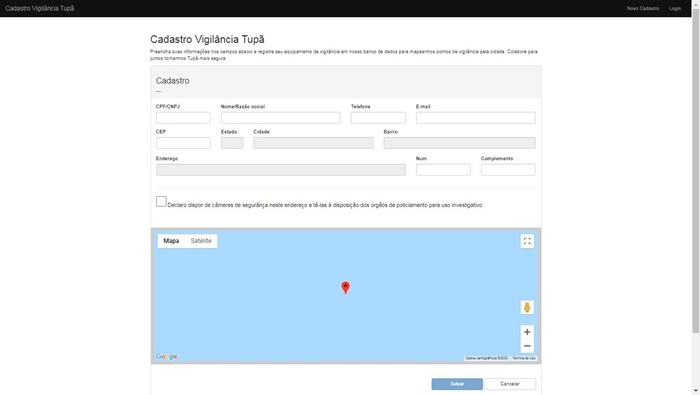Focus the CEP input field

coord(183,143)
